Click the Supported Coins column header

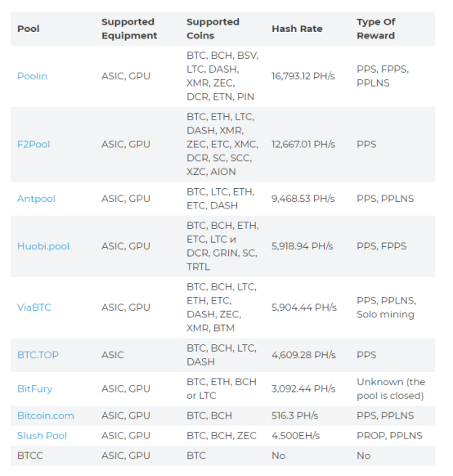pyautogui.click(x=213, y=29)
